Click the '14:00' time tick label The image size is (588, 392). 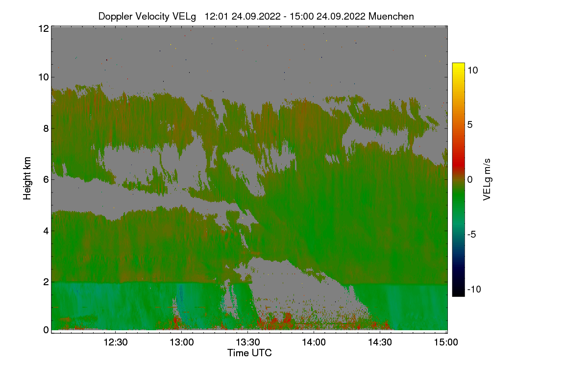(x=314, y=343)
